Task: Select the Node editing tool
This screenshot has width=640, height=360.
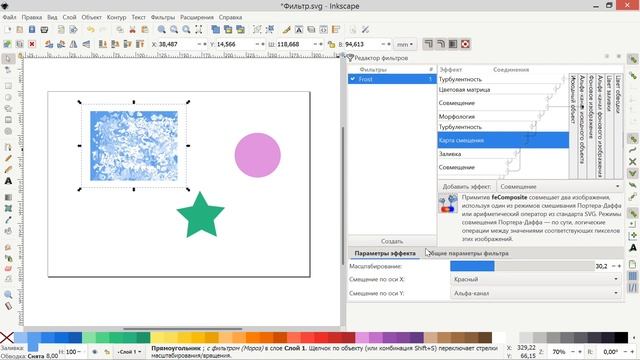Action: point(8,70)
